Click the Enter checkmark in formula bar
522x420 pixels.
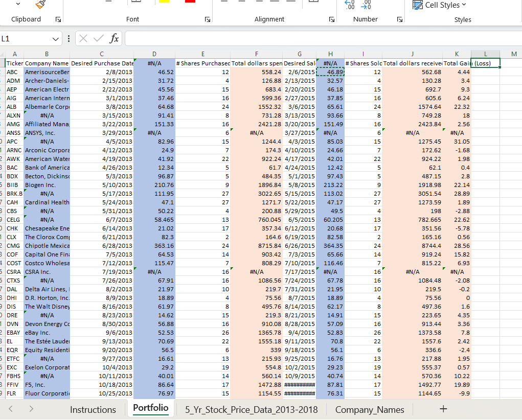pyautogui.click(x=99, y=39)
